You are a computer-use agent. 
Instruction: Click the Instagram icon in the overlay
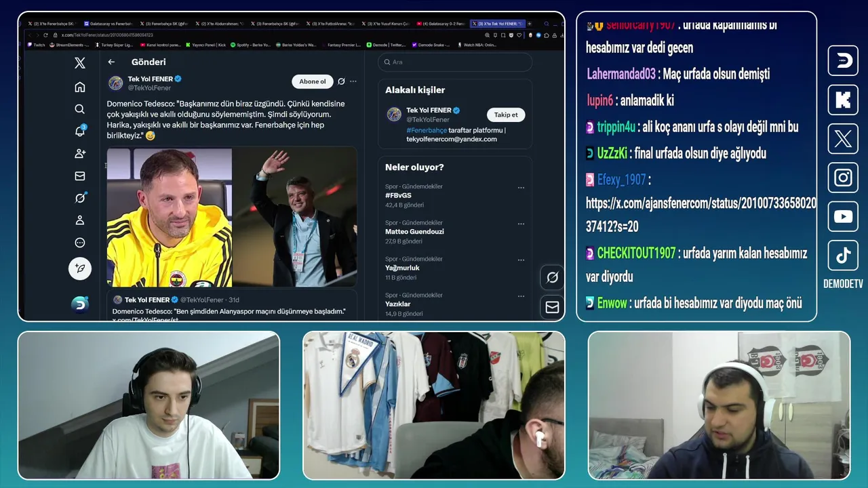pyautogui.click(x=843, y=178)
